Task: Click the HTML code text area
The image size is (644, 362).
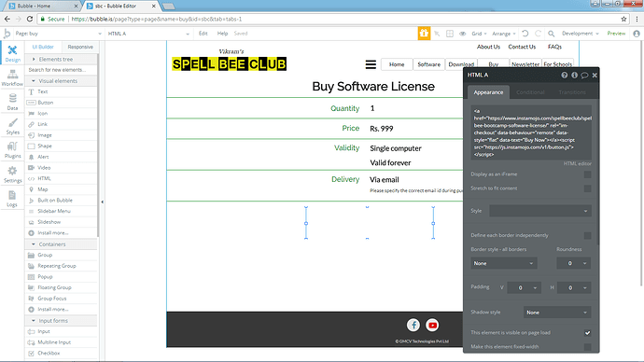Action: 531,132
